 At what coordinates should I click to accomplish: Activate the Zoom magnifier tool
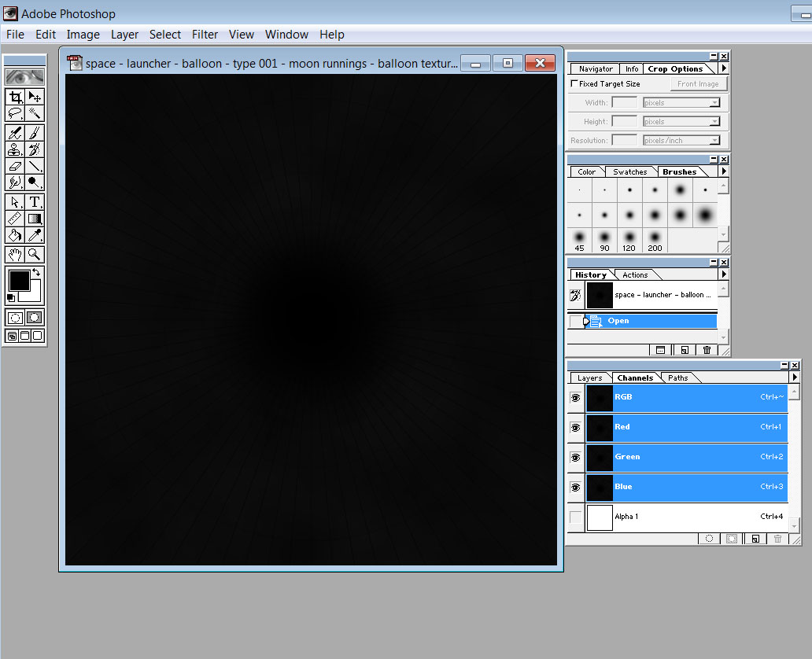(35, 254)
